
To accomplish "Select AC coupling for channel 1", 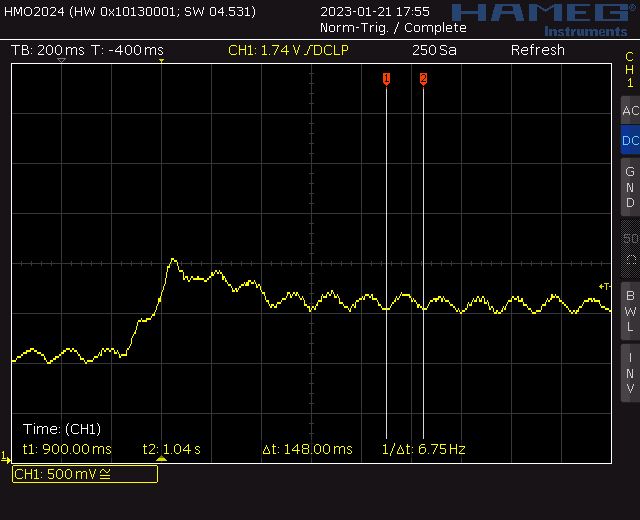I will pos(629,111).
